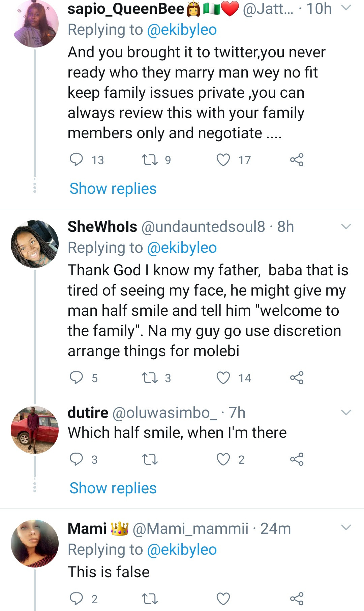This screenshot has width=364, height=611.
Task: Expand the options chevron on Mami's tweet
Action: (346, 528)
